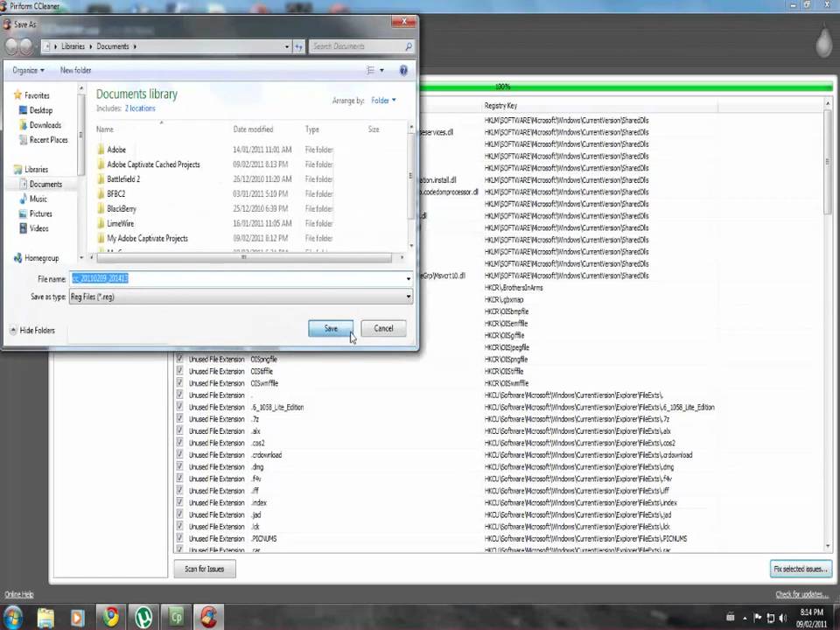Image resolution: width=840 pixels, height=630 pixels.
Task: Uncheck the .index extension issue
Action: (x=179, y=502)
